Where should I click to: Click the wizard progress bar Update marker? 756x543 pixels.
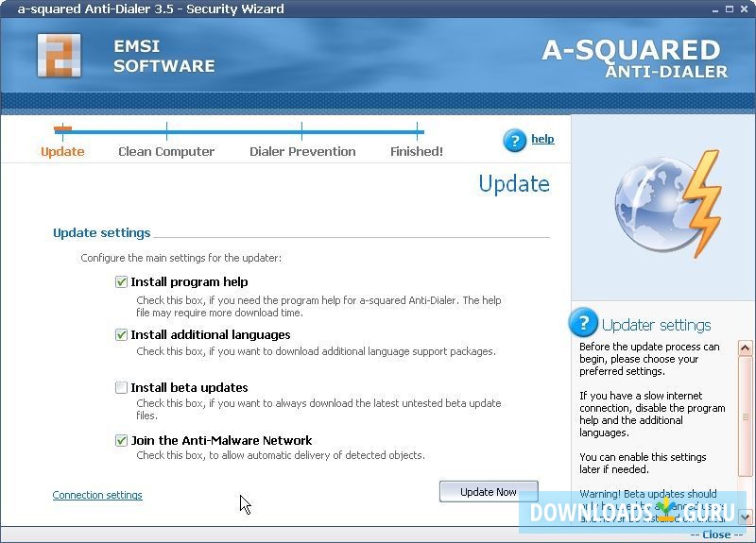pos(62,129)
